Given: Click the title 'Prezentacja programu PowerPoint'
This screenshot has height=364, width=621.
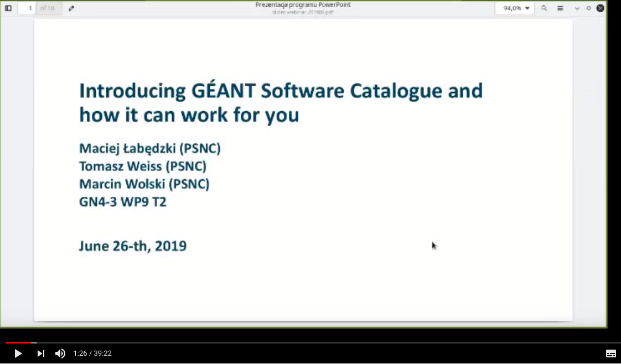Looking at the screenshot, I should pos(303,5).
